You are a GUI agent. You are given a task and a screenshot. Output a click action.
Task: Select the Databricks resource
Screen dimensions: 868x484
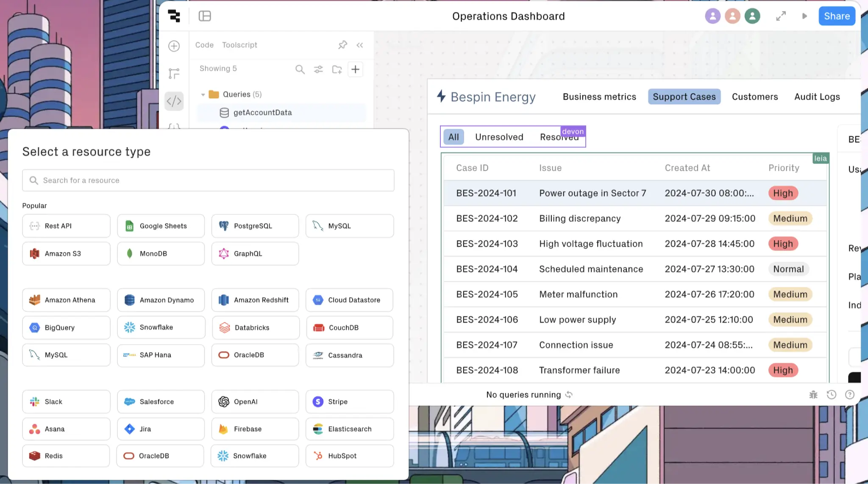click(x=256, y=328)
